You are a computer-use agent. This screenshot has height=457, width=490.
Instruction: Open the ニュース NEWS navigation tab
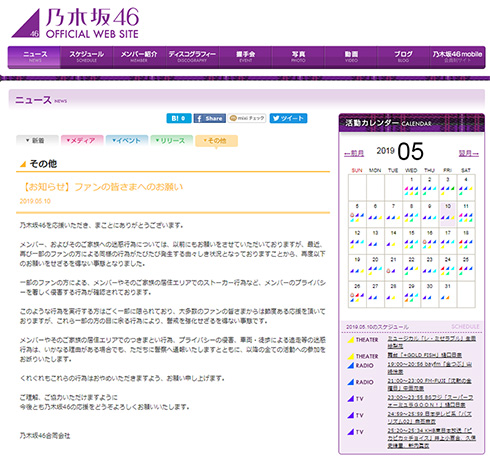click(x=35, y=57)
